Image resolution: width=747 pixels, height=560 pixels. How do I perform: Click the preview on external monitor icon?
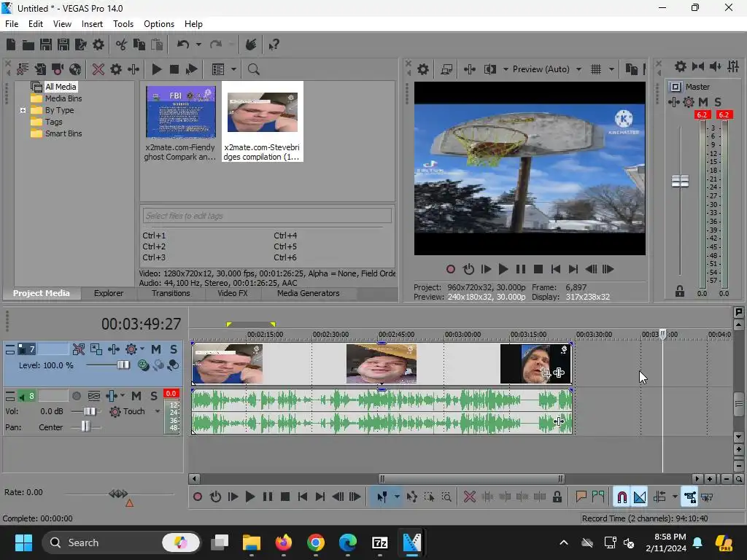[x=446, y=69]
